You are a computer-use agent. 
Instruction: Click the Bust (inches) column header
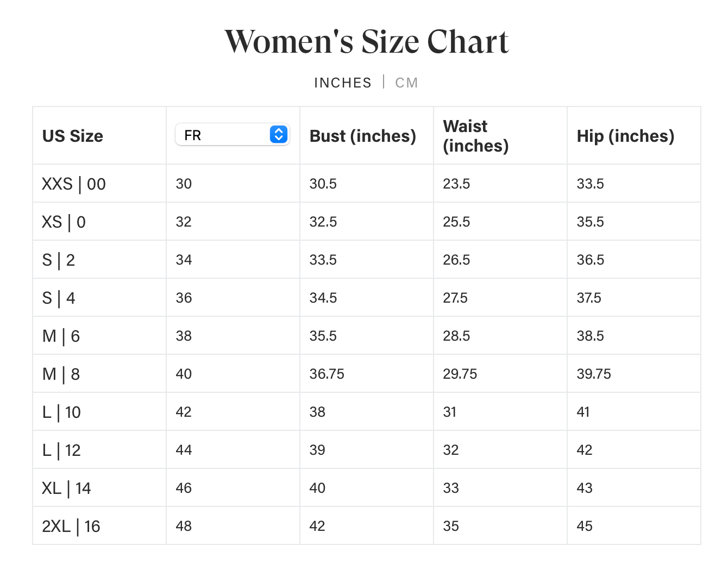coord(362,136)
